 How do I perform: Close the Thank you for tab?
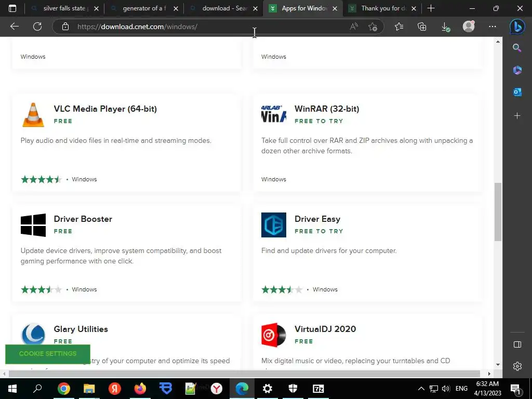tap(414, 8)
